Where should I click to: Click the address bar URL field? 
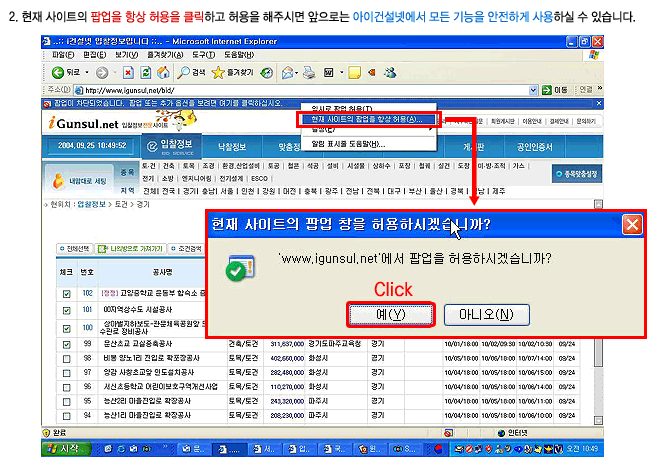pos(306,90)
